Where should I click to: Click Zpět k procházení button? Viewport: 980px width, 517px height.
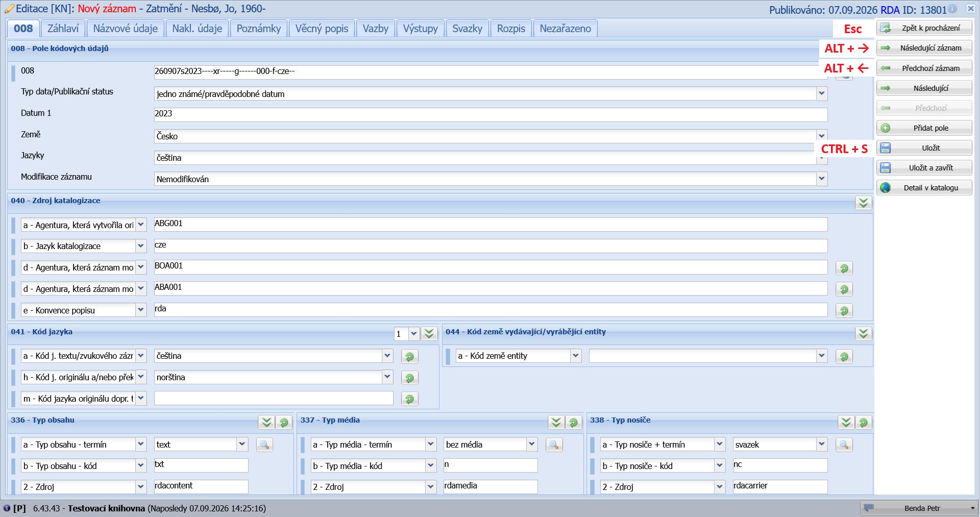(924, 28)
